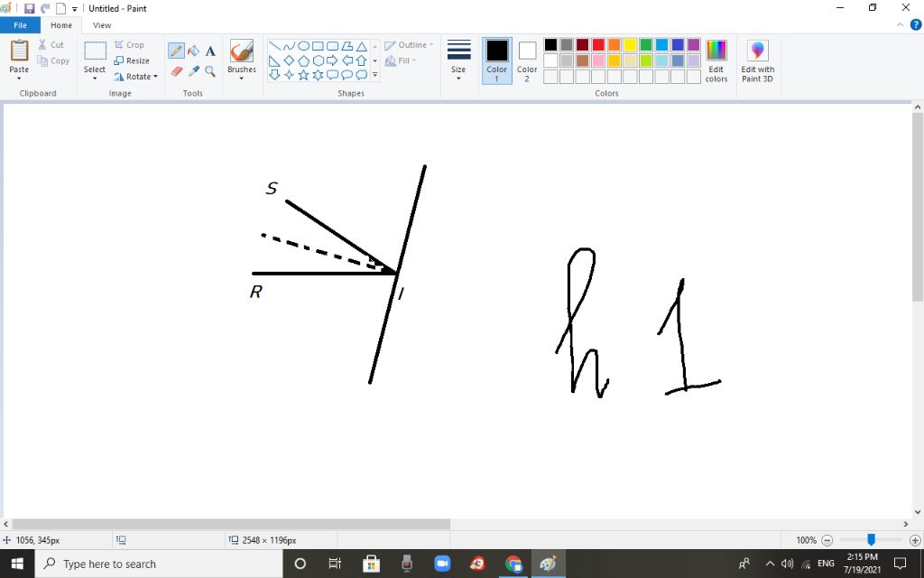924x578 pixels.
Task: Choose the Rounded rectangle shape
Action: click(332, 46)
